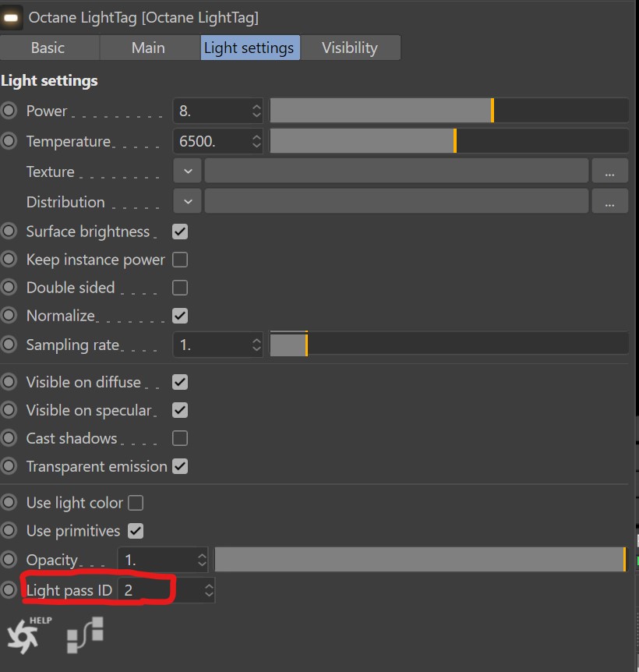The image size is (639, 672).
Task: Click the animation dot beside Double sided
Action: (9, 288)
